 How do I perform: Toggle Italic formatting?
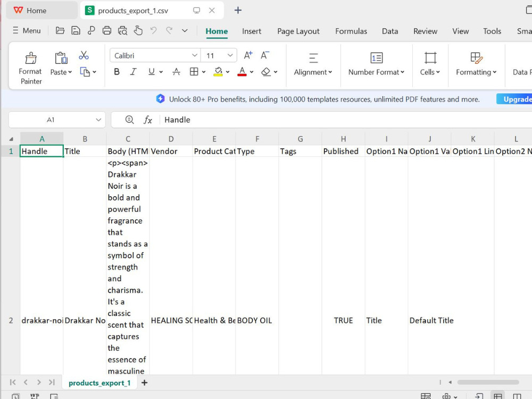(x=134, y=72)
